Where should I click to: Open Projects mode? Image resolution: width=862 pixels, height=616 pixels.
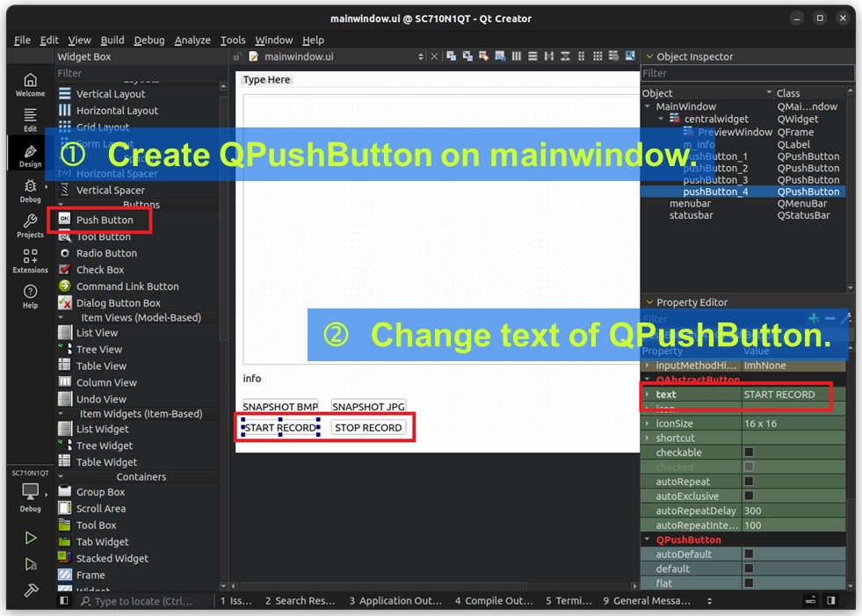click(30, 226)
